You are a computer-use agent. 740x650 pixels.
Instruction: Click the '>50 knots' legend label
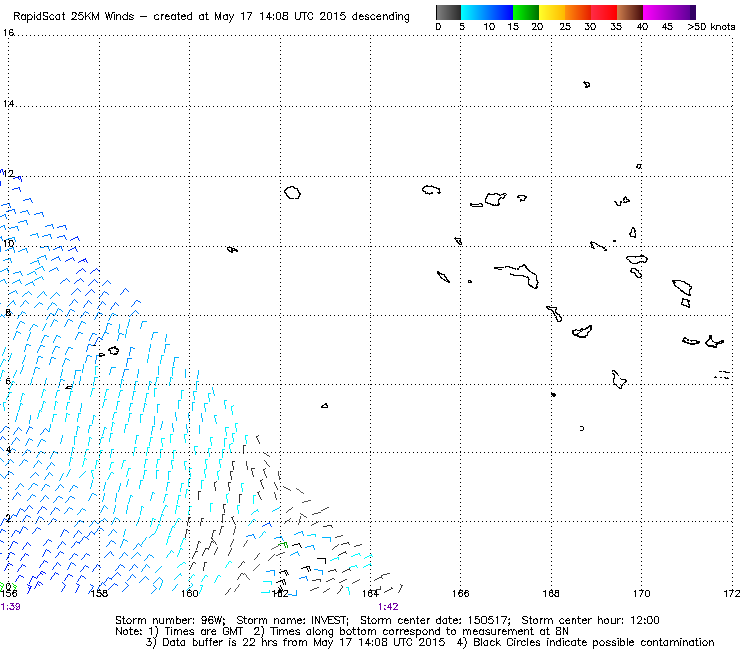[711, 27]
